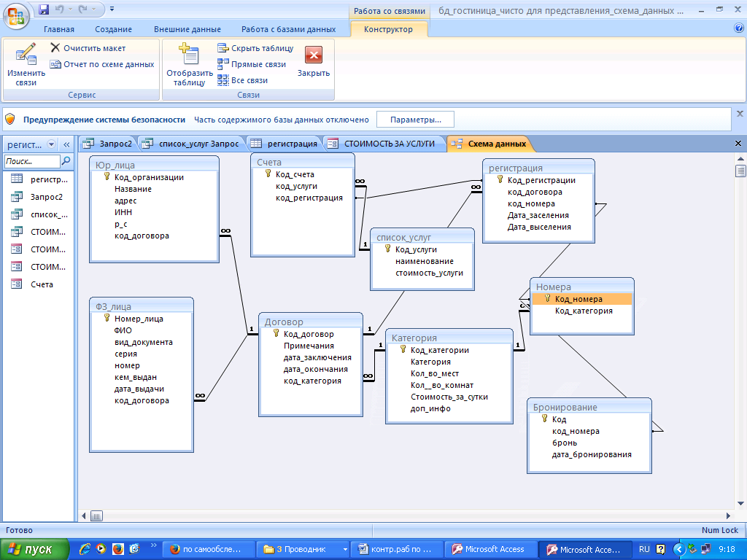Click vertical scrollbar down arrow
The height and width of the screenshot is (560, 747).
tap(740, 503)
